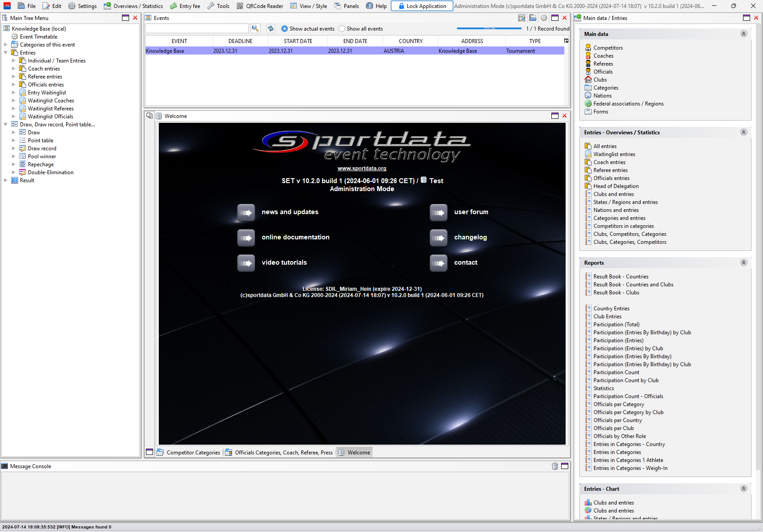Viewport: 763px width, 532px height.
Task: Expand the Categories of this event node
Action: tap(6, 45)
